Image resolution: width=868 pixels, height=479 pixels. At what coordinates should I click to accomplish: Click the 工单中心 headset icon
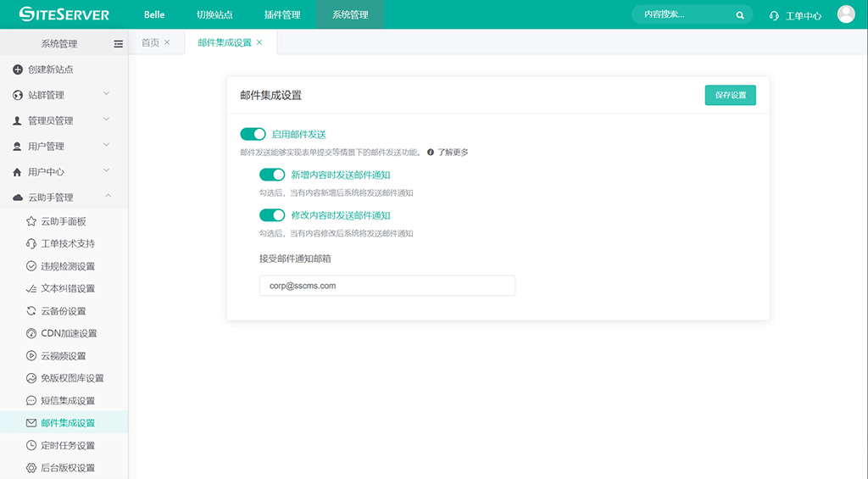coord(773,15)
